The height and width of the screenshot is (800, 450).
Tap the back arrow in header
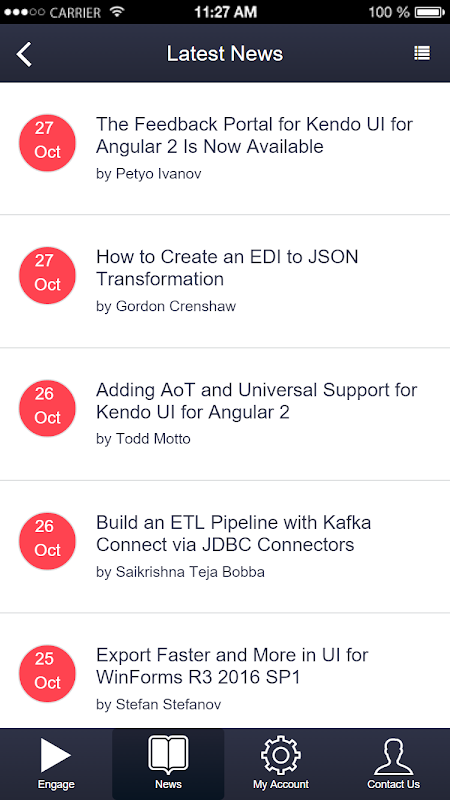24,54
